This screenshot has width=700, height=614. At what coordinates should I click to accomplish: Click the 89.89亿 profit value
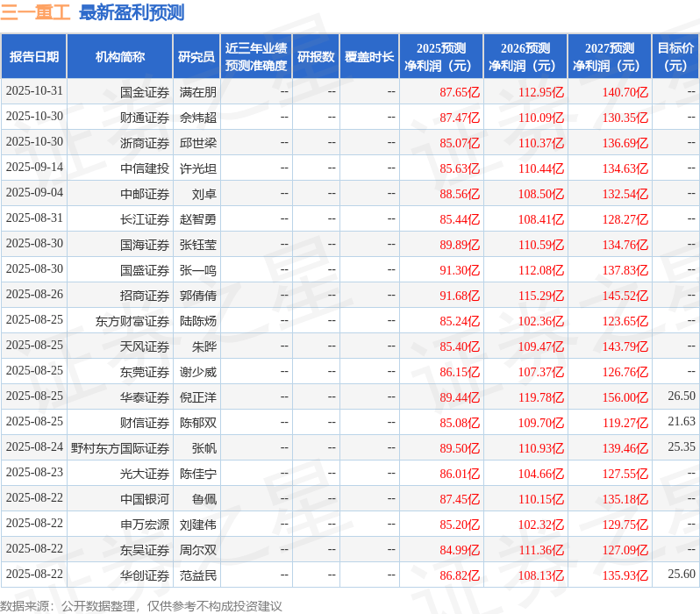click(x=460, y=245)
